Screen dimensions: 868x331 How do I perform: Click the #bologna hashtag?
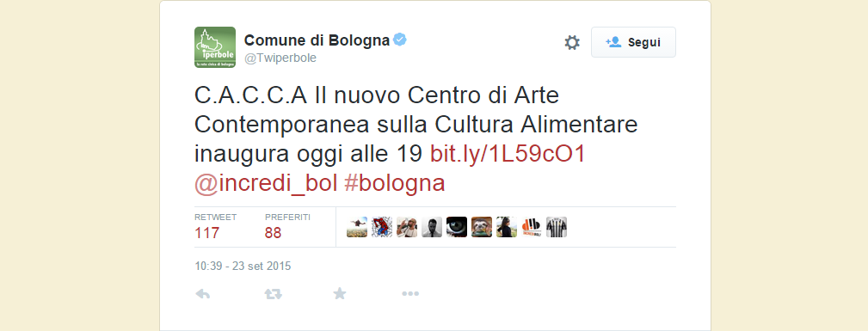[x=394, y=184]
